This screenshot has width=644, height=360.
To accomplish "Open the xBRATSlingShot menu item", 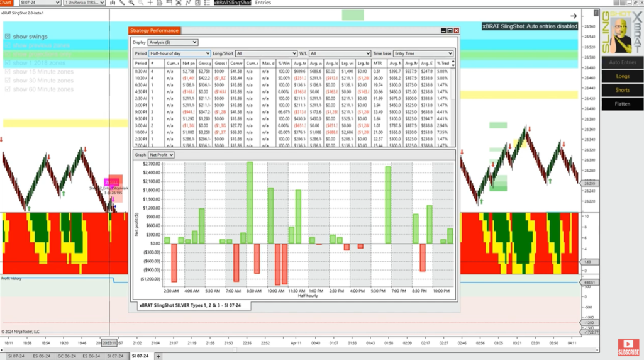I will [x=232, y=3].
